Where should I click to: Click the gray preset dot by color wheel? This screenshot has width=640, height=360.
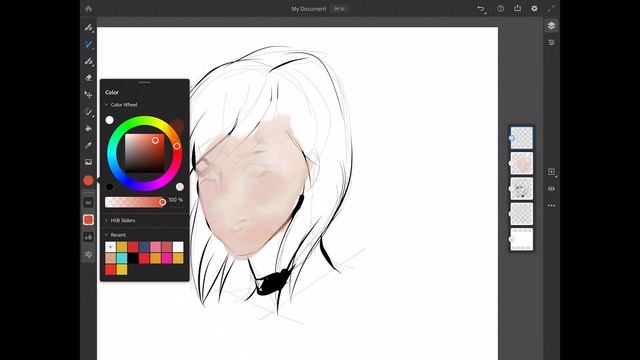(x=180, y=187)
